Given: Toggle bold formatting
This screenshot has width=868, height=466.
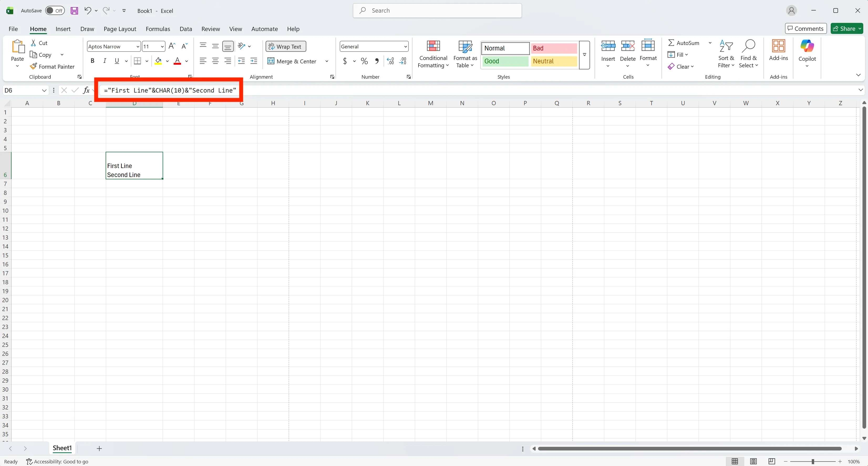Looking at the screenshot, I should point(93,61).
